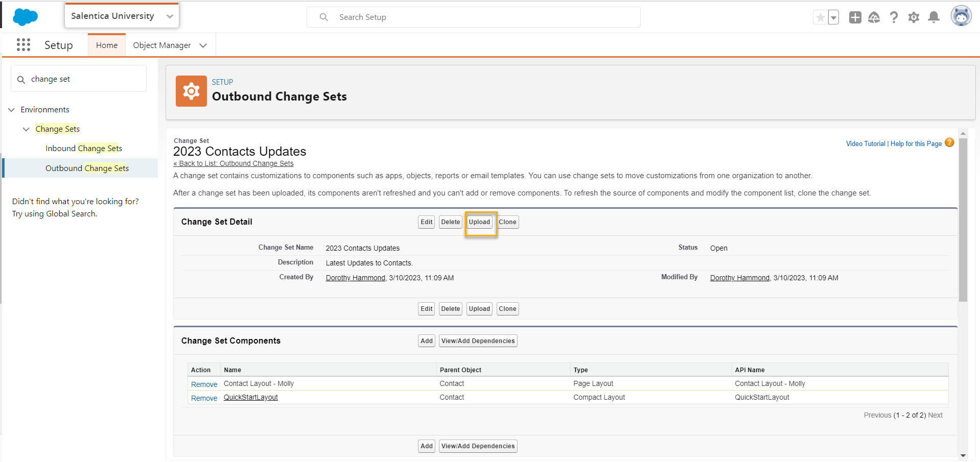Screen dimensions: 980x462
Task: Select Inbound Change Sets in sidebar
Action: 84,149
